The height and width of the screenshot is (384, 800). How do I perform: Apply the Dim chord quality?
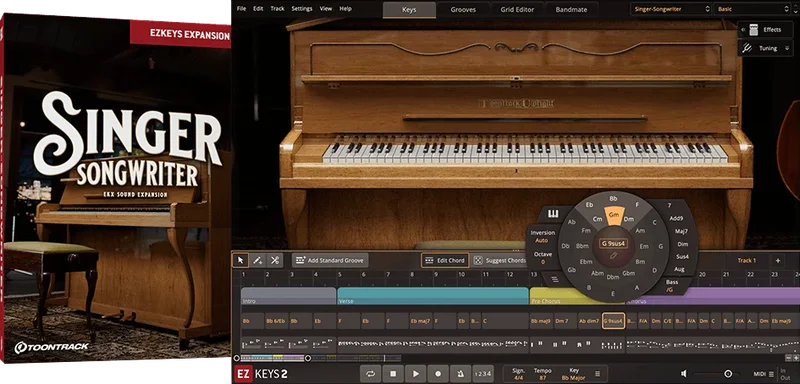[x=682, y=244]
